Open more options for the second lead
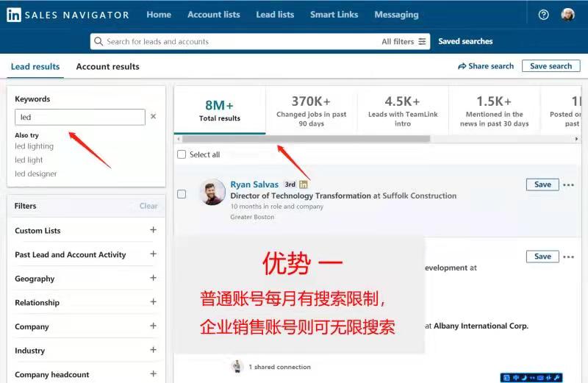 tap(568, 257)
